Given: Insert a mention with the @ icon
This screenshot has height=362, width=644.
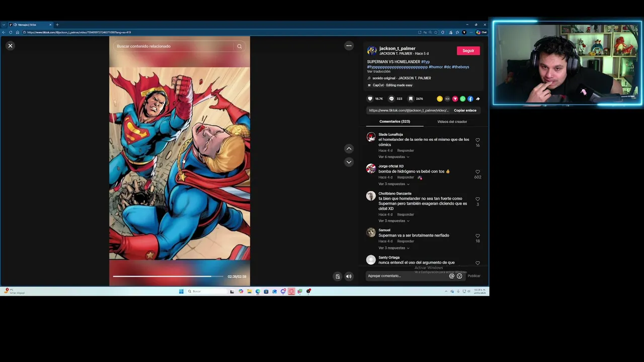Looking at the screenshot, I should pos(451,276).
